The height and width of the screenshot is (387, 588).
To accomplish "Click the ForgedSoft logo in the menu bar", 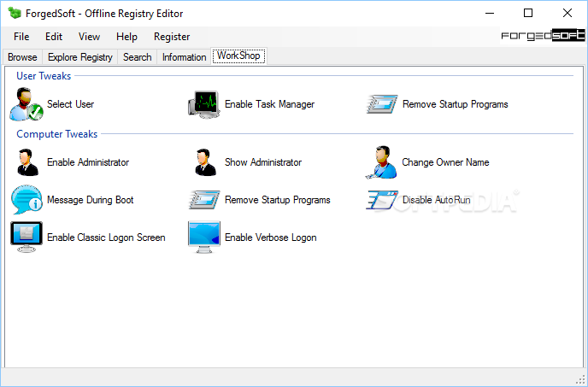I will (x=543, y=36).
